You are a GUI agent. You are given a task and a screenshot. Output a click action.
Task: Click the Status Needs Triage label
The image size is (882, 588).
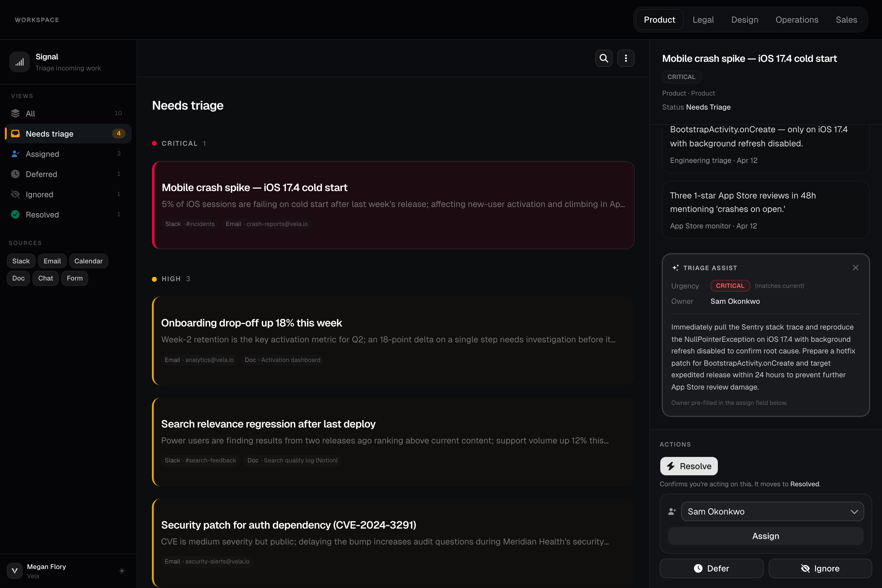coord(696,107)
